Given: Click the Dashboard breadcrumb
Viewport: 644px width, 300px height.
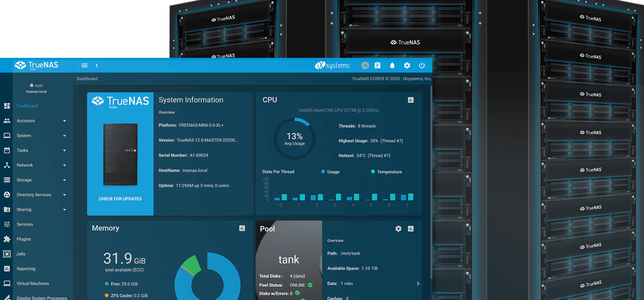Looking at the screenshot, I should point(87,79).
